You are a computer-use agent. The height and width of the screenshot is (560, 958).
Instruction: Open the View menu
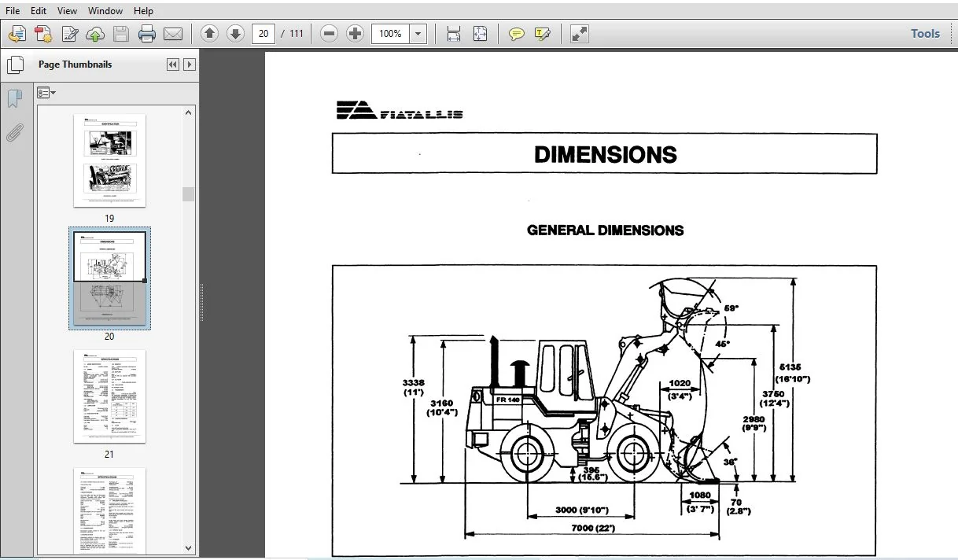click(68, 11)
